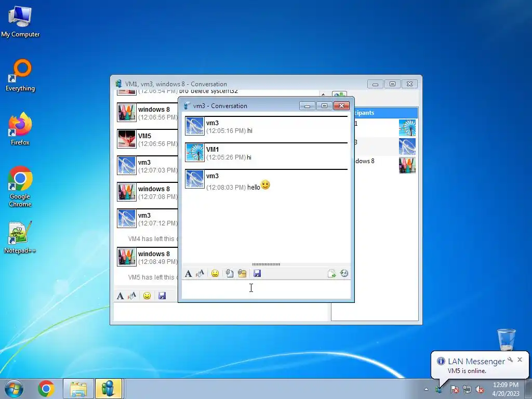Click Action Center flag tray icon
The width and height of the screenshot is (532, 399).
point(454,390)
